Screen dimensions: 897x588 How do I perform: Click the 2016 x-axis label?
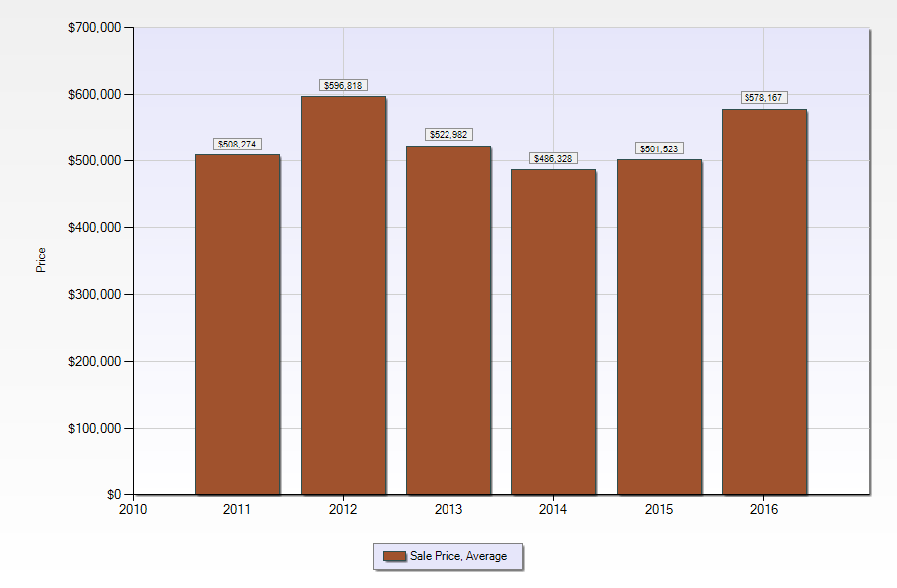[x=764, y=509]
